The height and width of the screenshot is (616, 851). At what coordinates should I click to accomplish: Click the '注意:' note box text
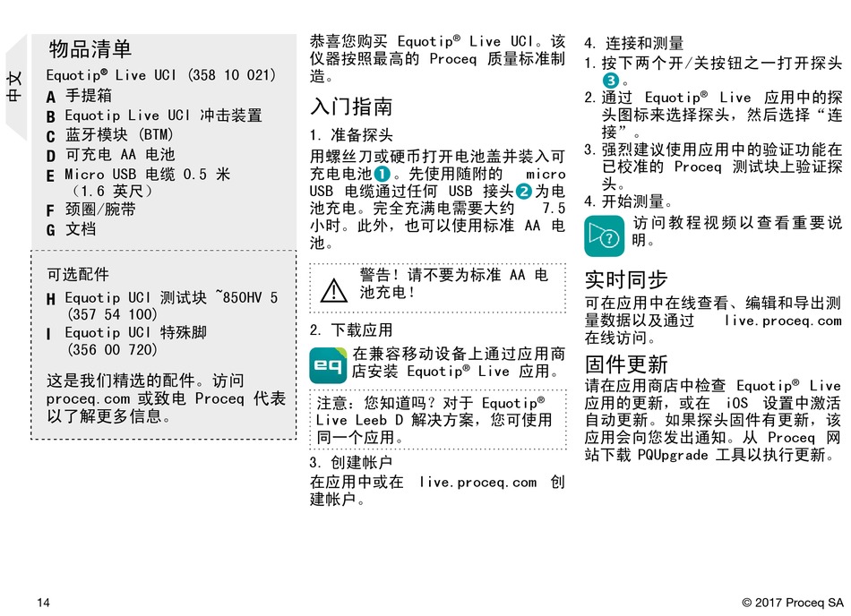point(434,420)
